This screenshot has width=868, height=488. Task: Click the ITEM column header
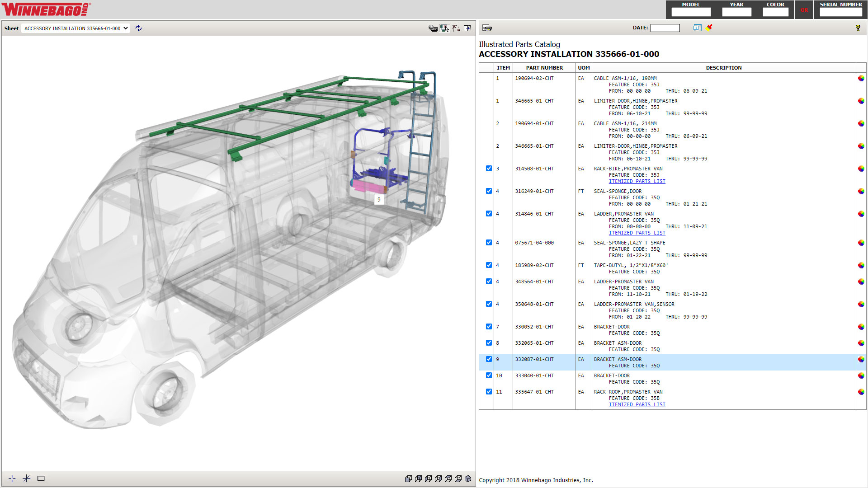click(x=503, y=68)
